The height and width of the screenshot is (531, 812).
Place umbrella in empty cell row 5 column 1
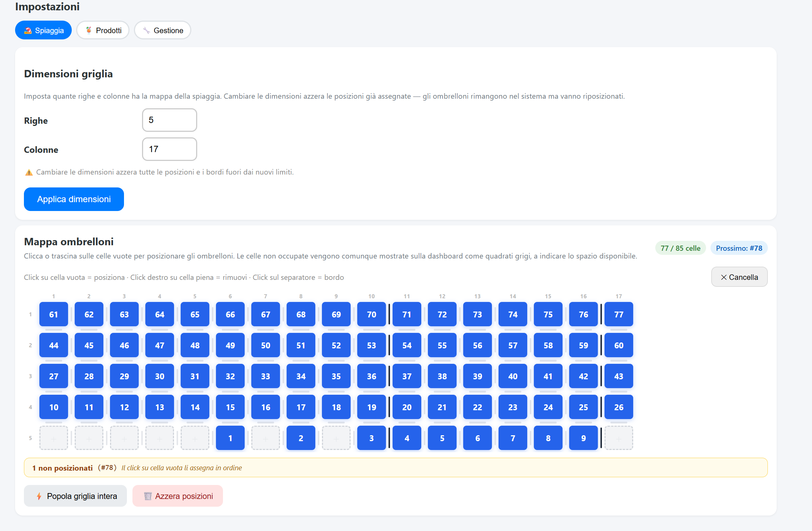54,438
